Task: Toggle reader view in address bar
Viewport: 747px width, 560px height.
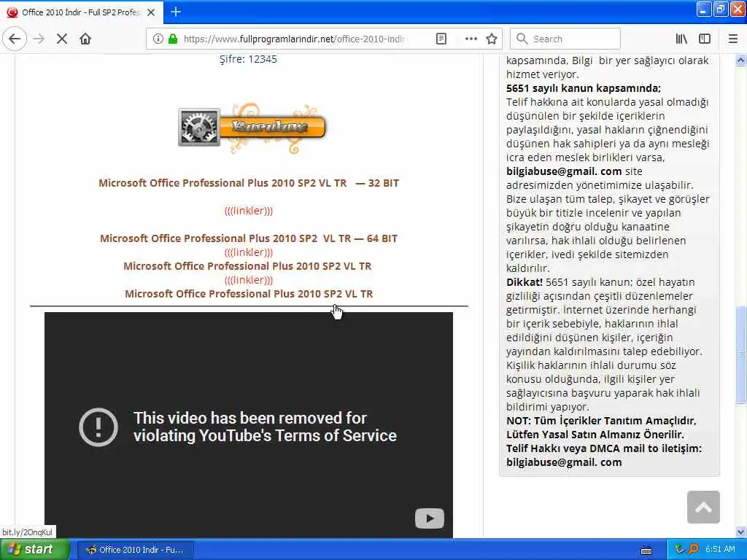Action: [x=441, y=39]
